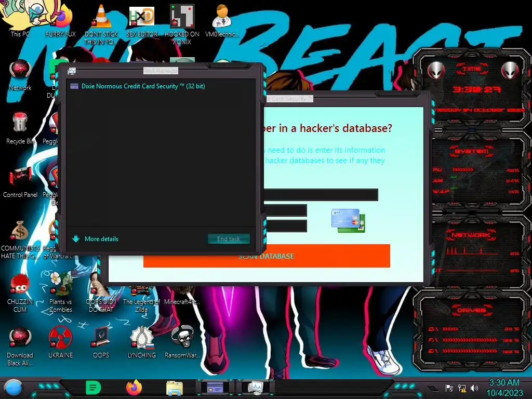Click the credit cards image in the security window

point(349,220)
